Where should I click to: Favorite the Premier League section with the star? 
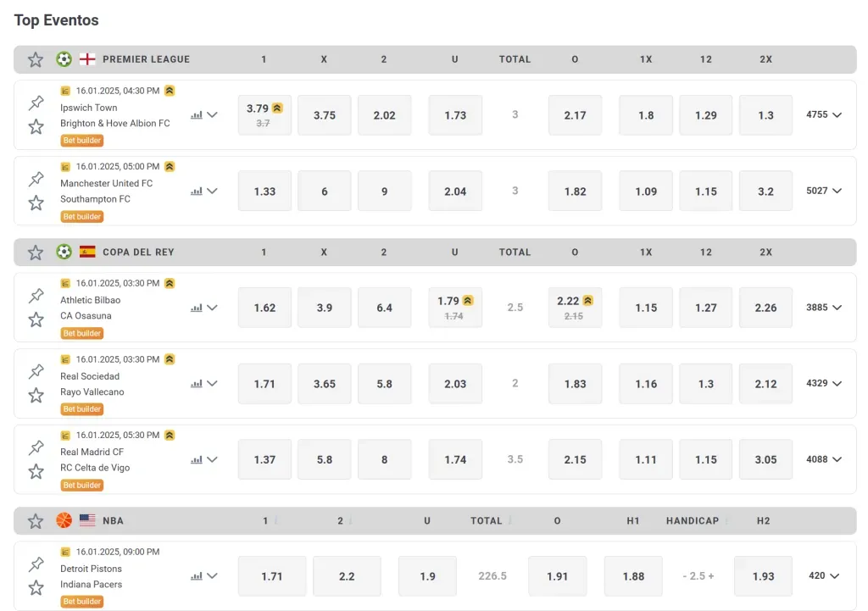[36, 59]
